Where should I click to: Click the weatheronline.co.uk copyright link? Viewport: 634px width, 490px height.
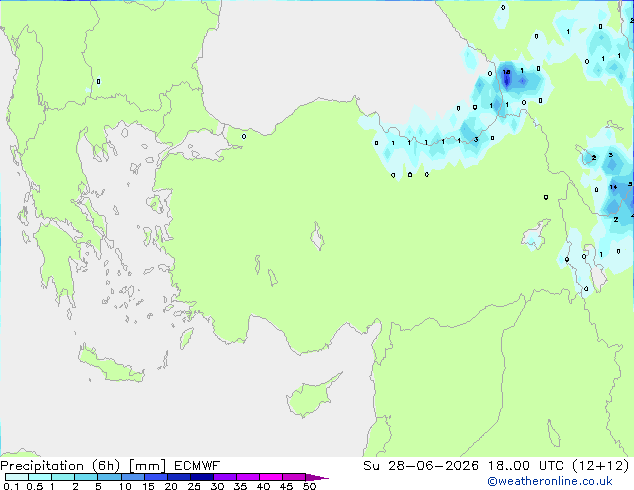[x=550, y=481]
